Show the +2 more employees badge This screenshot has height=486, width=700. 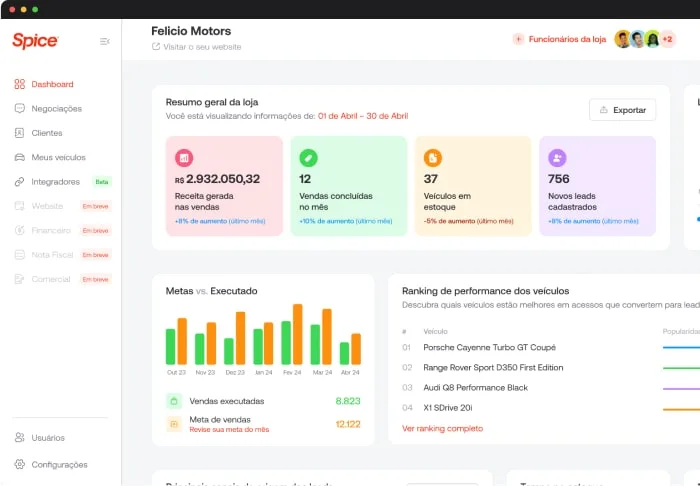pyautogui.click(x=668, y=39)
